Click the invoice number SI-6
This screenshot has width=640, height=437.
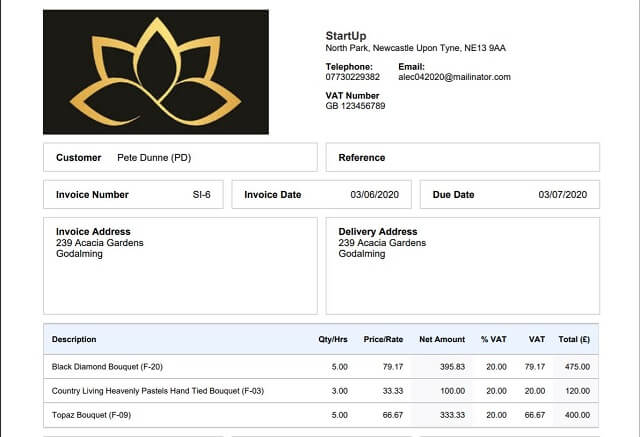(202, 195)
